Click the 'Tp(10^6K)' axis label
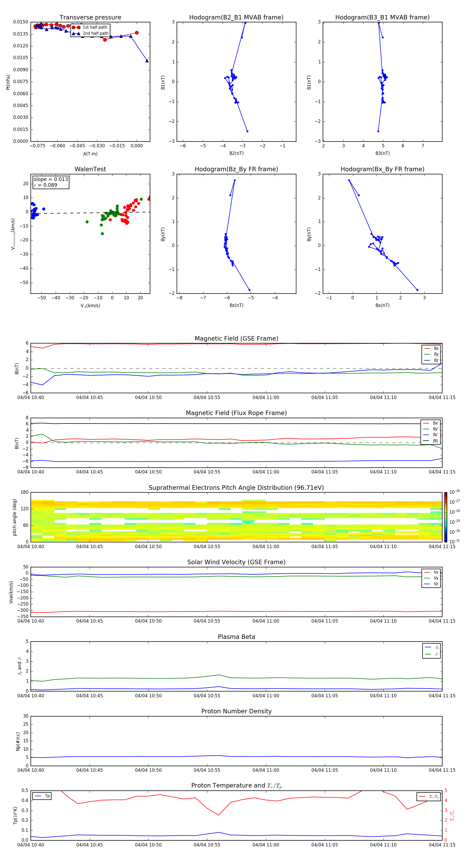This screenshot has width=473, height=868. pos(15,815)
